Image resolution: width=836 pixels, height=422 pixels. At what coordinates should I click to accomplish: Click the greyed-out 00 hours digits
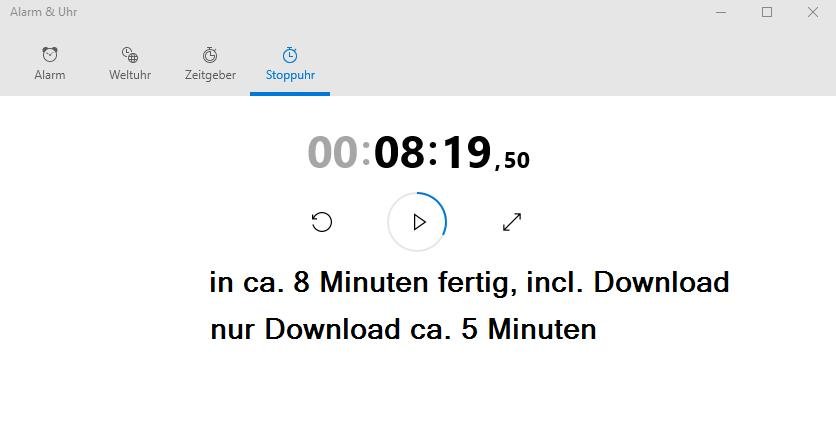(332, 152)
